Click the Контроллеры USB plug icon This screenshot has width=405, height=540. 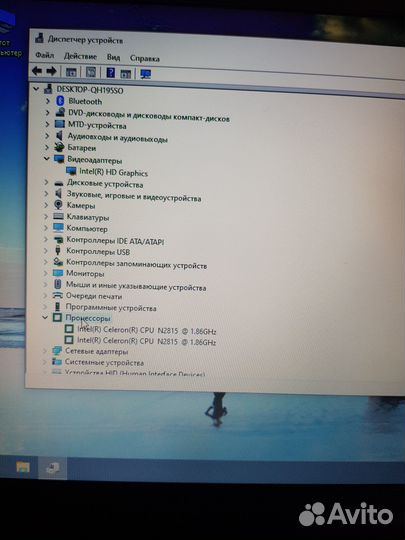[58, 250]
